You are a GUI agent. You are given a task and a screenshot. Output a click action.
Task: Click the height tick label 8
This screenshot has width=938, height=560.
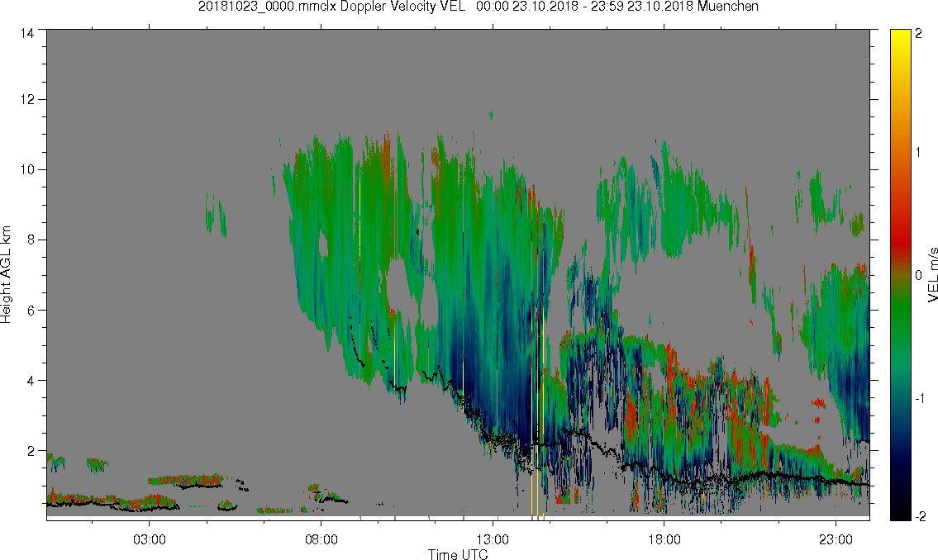(30, 240)
